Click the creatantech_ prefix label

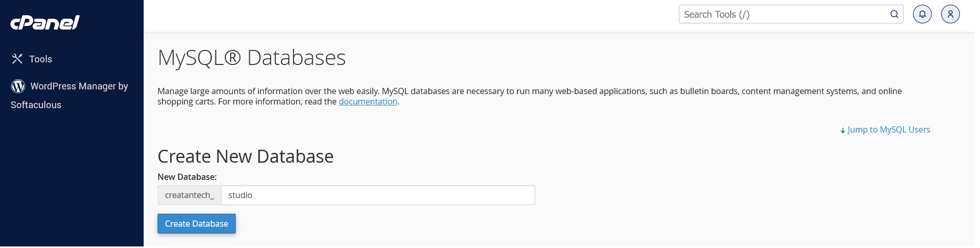(189, 195)
